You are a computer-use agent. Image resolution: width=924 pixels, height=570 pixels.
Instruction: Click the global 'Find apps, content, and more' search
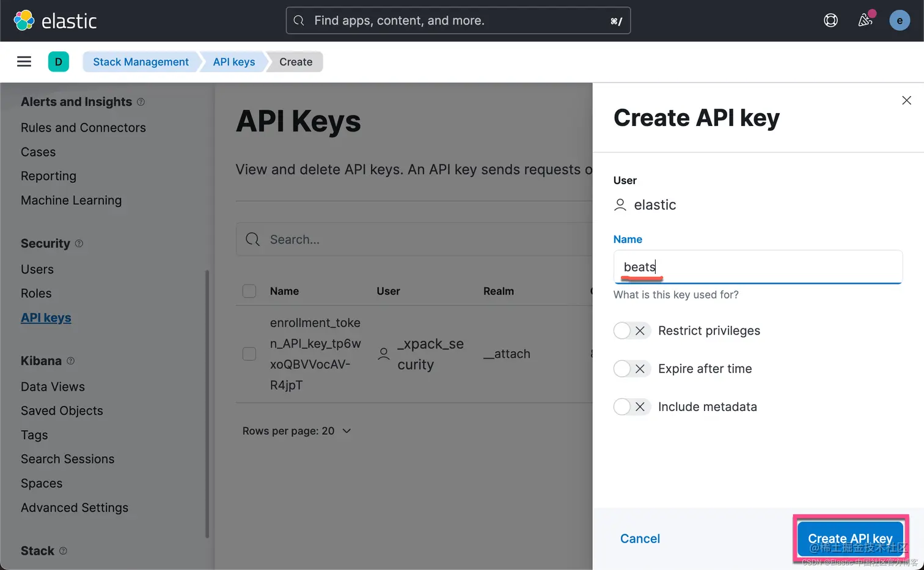click(x=458, y=21)
